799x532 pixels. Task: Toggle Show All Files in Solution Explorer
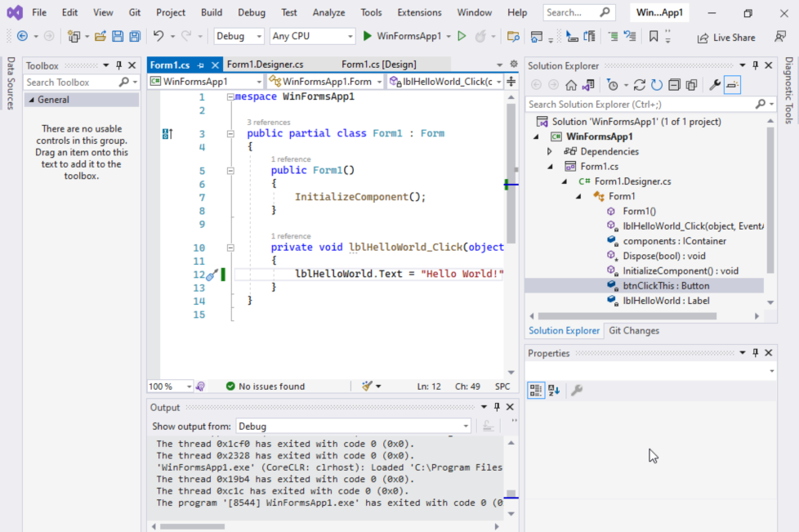pyautogui.click(x=691, y=85)
